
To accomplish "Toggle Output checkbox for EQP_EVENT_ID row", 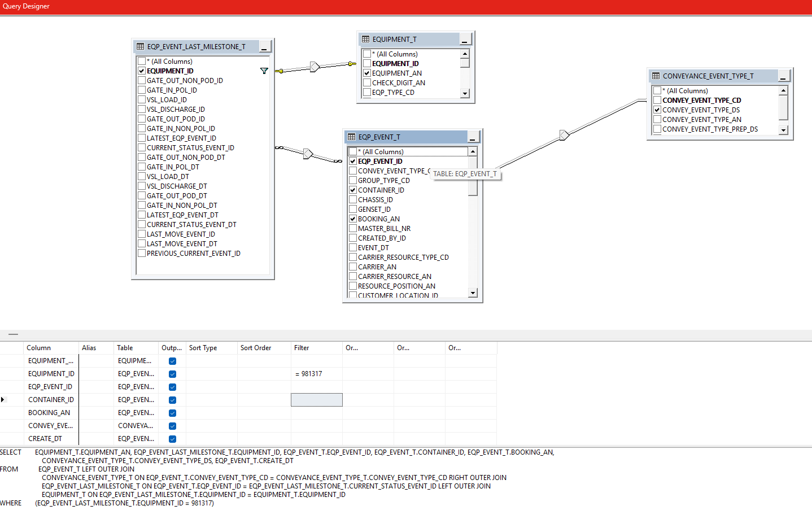I will (172, 387).
